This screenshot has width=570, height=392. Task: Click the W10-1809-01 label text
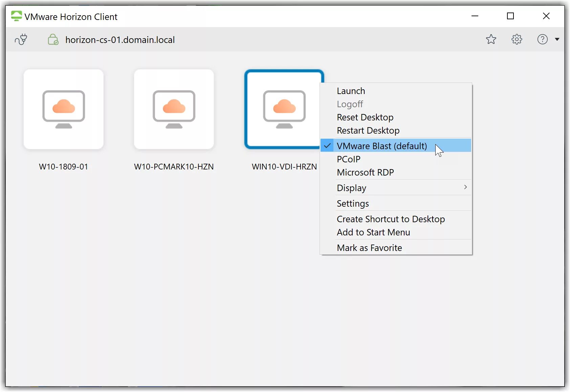pos(64,167)
